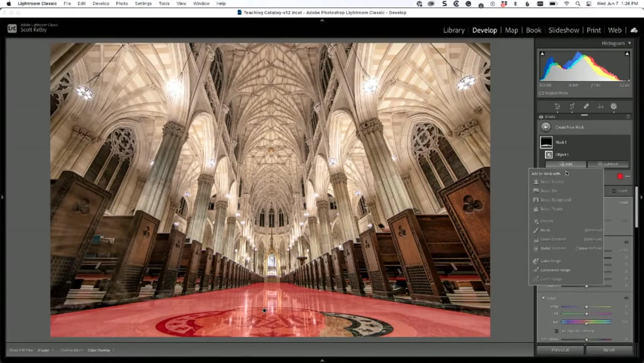Click the Subtract button under Mask 1
The height and width of the screenshot is (363, 644).
[608, 164]
